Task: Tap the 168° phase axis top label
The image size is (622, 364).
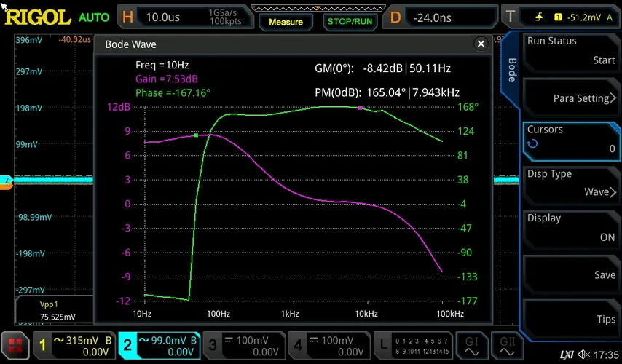Action: click(468, 107)
